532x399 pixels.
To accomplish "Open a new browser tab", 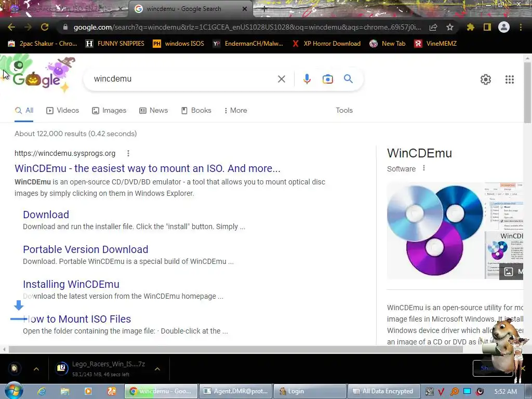I will [264, 9].
